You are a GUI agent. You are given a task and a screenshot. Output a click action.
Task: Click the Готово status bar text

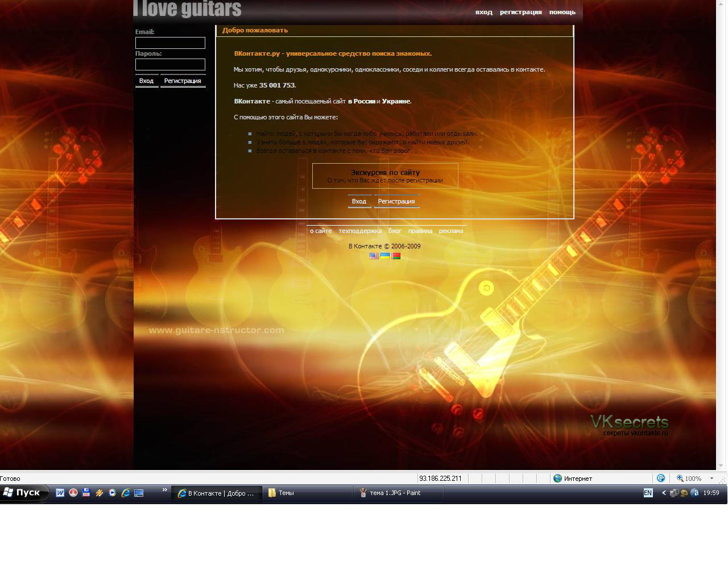pyautogui.click(x=10, y=479)
